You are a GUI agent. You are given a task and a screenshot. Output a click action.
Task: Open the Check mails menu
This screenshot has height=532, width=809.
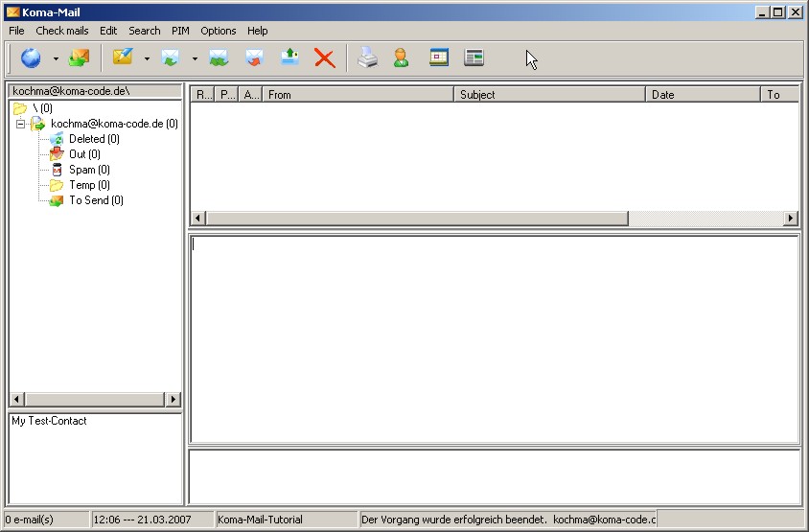tap(62, 31)
